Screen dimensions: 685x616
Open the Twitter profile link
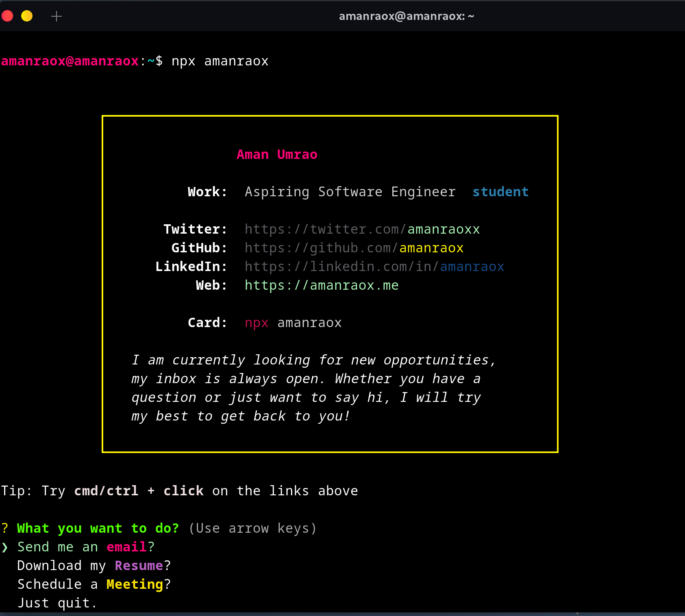pos(362,229)
